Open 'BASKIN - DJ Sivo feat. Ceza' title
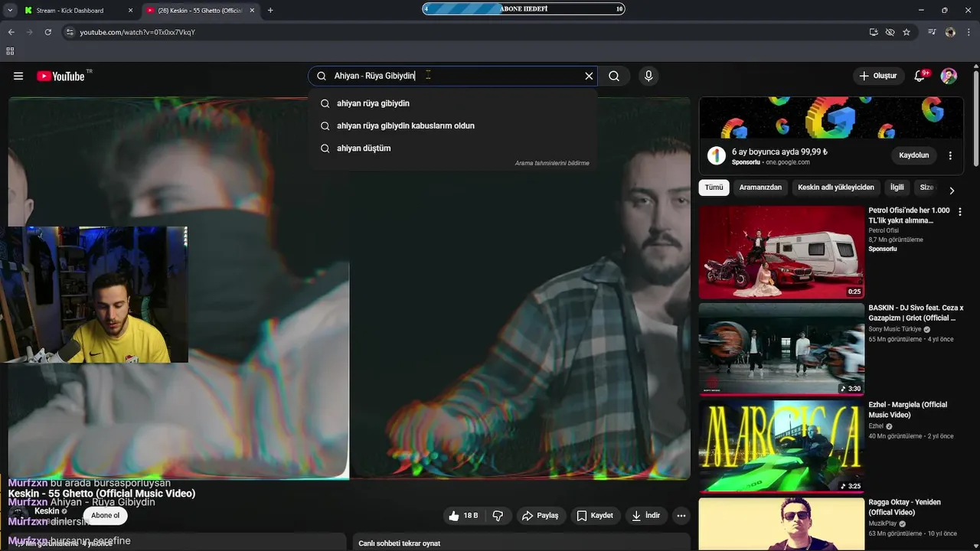The height and width of the screenshot is (551, 980). tap(916, 313)
